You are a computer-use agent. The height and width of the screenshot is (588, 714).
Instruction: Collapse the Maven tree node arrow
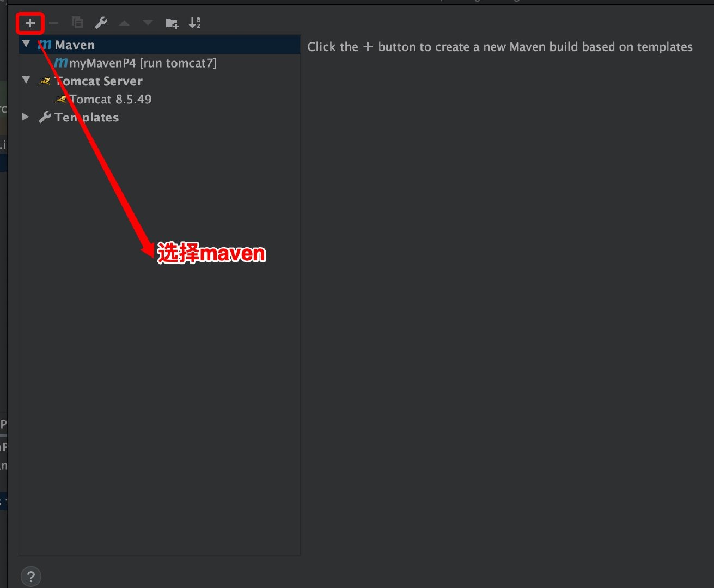(26, 44)
